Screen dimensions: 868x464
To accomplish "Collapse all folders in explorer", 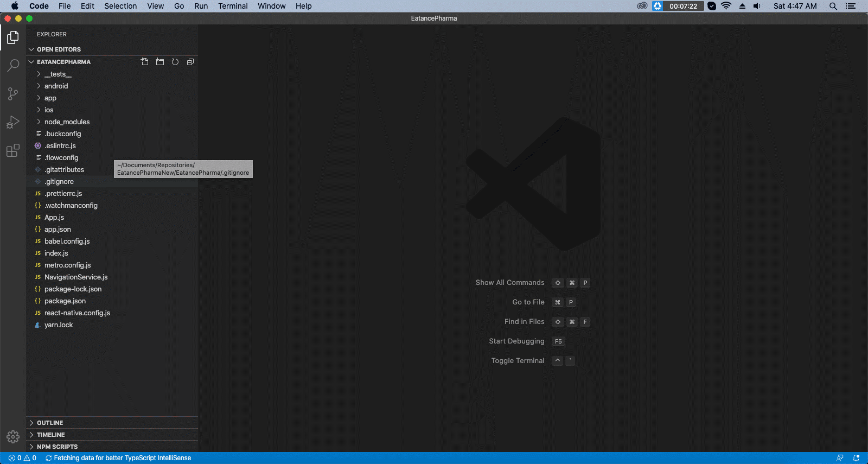I will [x=190, y=62].
